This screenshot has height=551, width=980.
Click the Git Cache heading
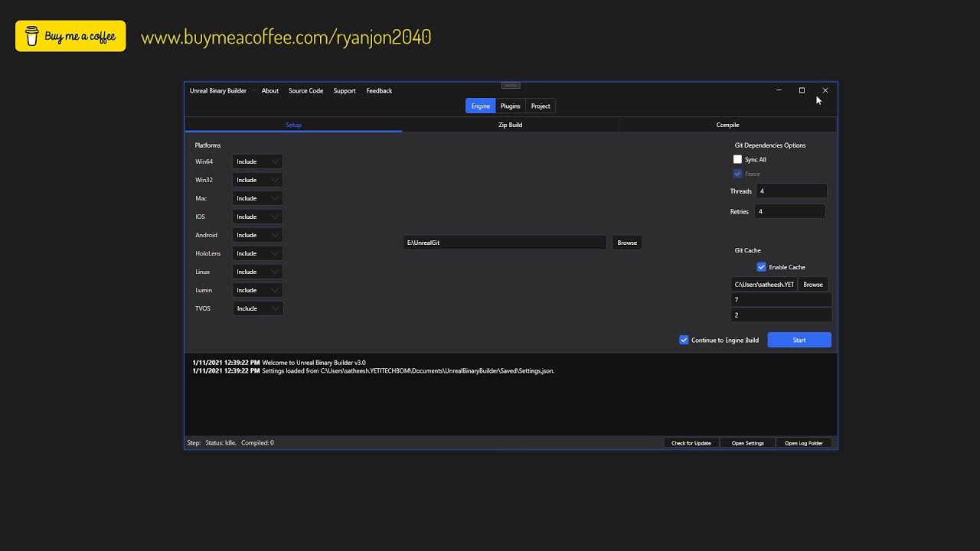(748, 250)
